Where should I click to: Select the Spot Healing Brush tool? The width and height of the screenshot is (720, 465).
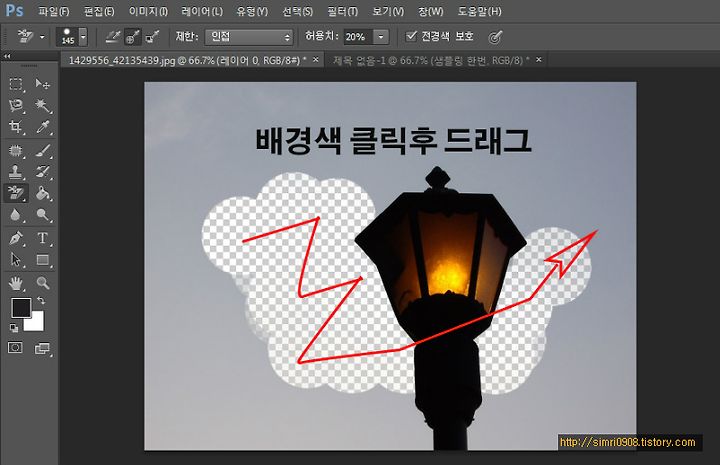pyautogui.click(x=16, y=151)
